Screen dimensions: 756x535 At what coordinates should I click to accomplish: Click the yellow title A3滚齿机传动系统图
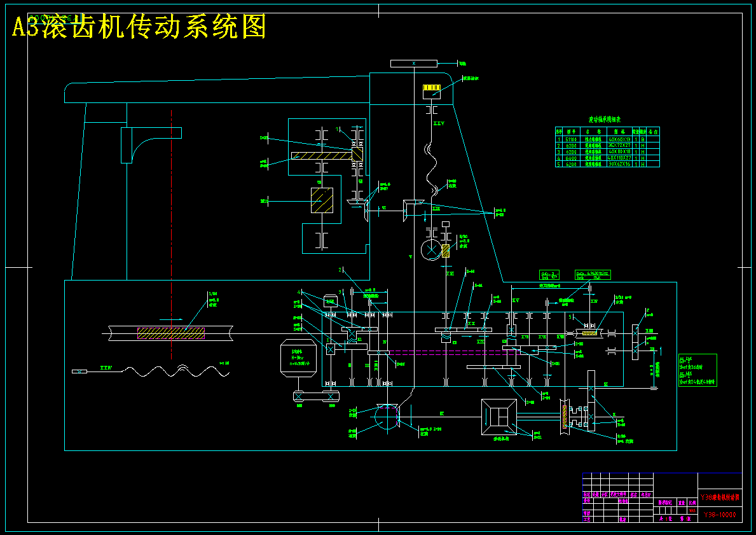[139, 27]
